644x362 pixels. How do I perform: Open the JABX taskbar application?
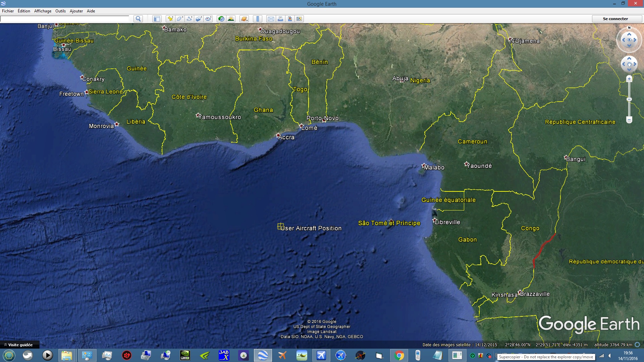224,355
